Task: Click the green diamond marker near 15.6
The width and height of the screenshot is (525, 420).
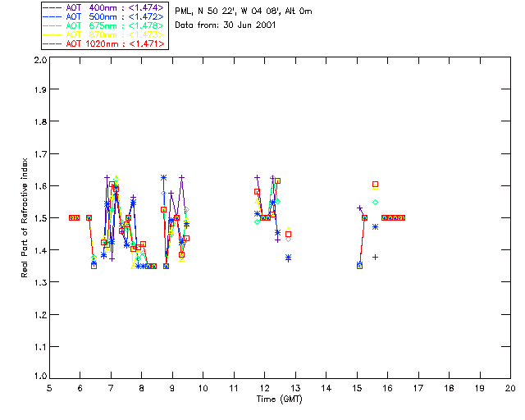Action: (x=376, y=203)
